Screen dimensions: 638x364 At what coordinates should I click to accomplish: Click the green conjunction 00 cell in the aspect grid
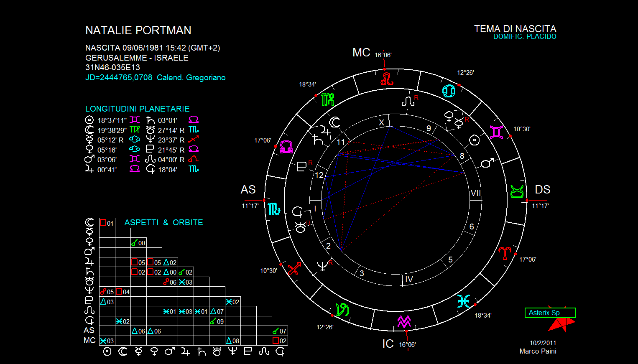138,243
